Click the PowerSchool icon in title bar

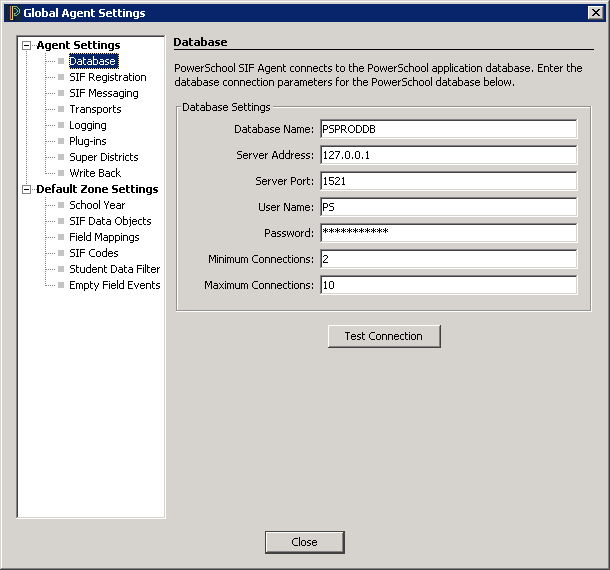tap(13, 13)
